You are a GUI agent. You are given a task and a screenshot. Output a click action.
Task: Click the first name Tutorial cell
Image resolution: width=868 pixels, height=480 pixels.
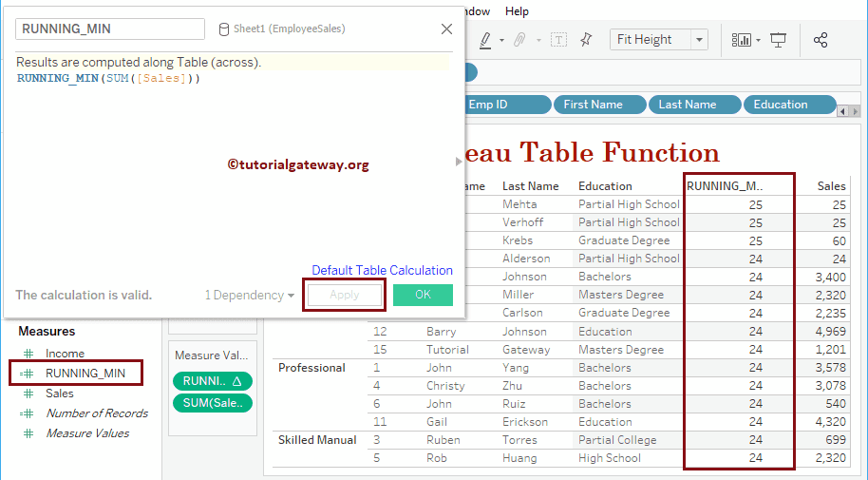point(447,350)
